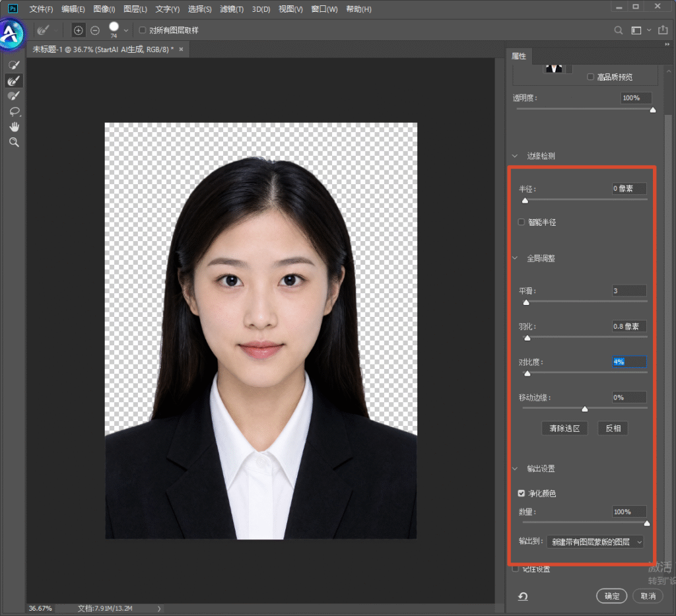Screen dimensions: 676x616
Task: Select the Refine Edge Brush tool
Action: pyautogui.click(x=15, y=81)
